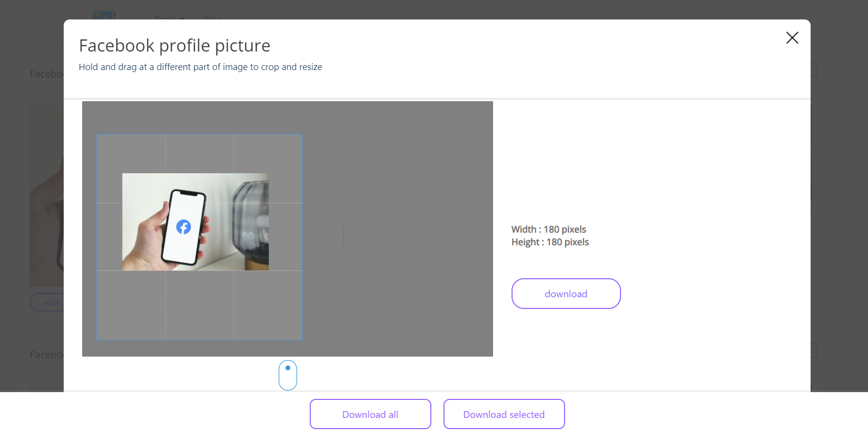This screenshot has height=432, width=868.
Task: Click the scroll mouse indicator icon
Action: point(287,375)
